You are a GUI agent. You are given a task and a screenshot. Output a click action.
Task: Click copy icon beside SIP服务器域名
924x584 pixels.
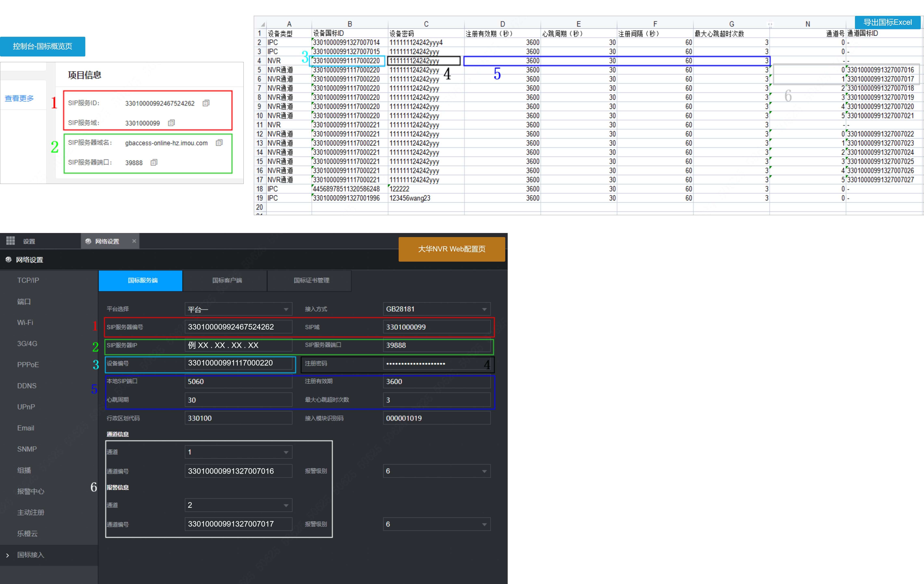219,143
